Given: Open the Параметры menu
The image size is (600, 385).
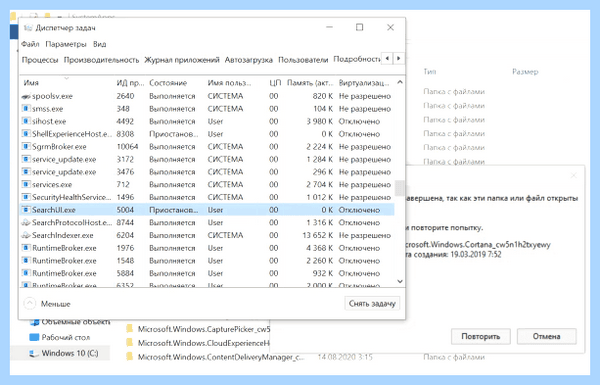Looking at the screenshot, I should click(66, 44).
